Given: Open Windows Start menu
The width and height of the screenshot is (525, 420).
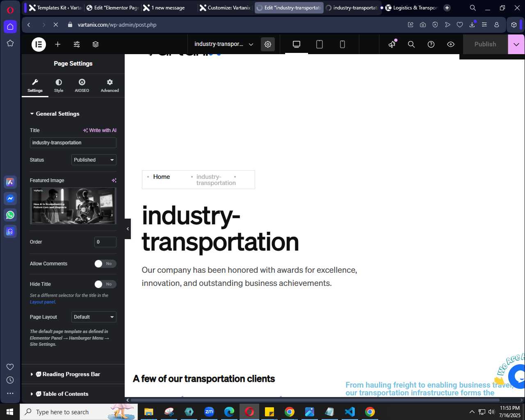Looking at the screenshot, I should tap(10, 412).
